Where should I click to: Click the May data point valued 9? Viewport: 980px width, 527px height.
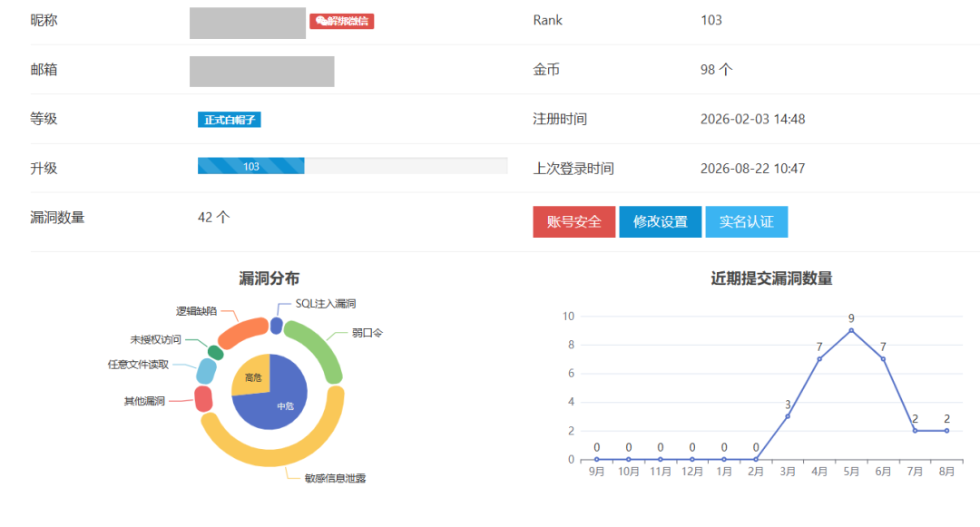point(851,330)
